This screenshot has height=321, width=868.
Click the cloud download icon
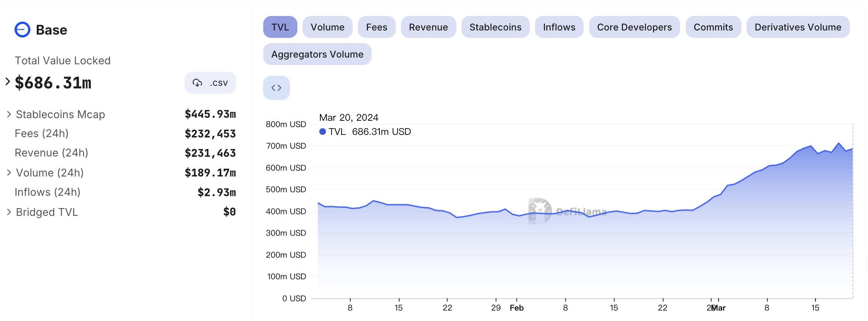[197, 83]
